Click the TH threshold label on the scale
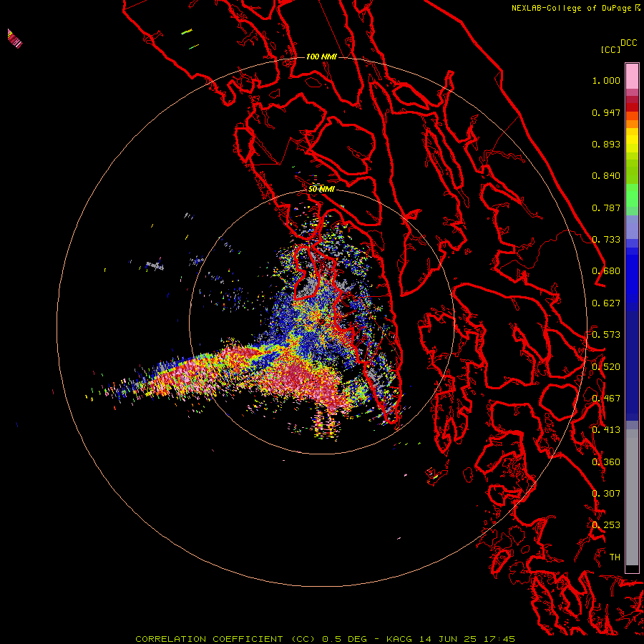Screen dimensions: 644x644 click(x=615, y=557)
